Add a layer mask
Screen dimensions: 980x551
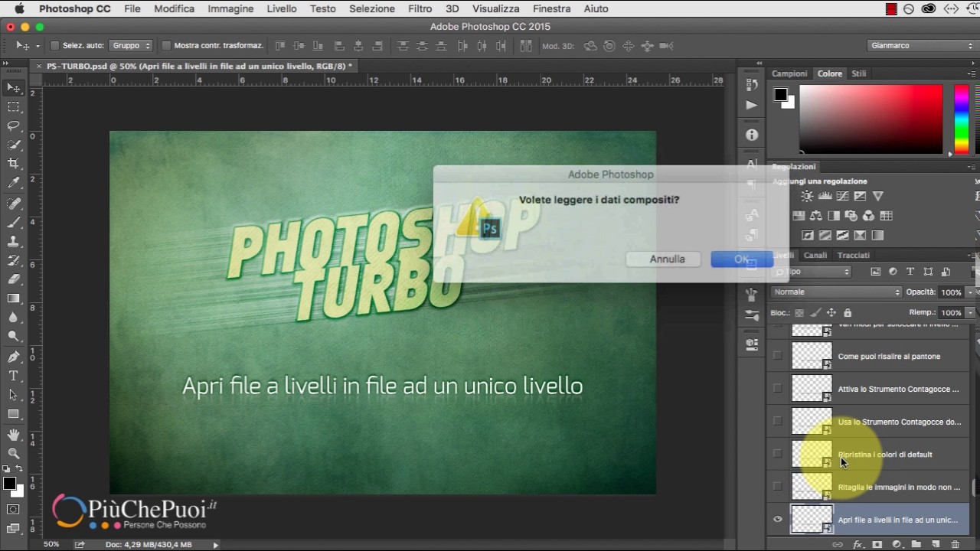coord(877,545)
